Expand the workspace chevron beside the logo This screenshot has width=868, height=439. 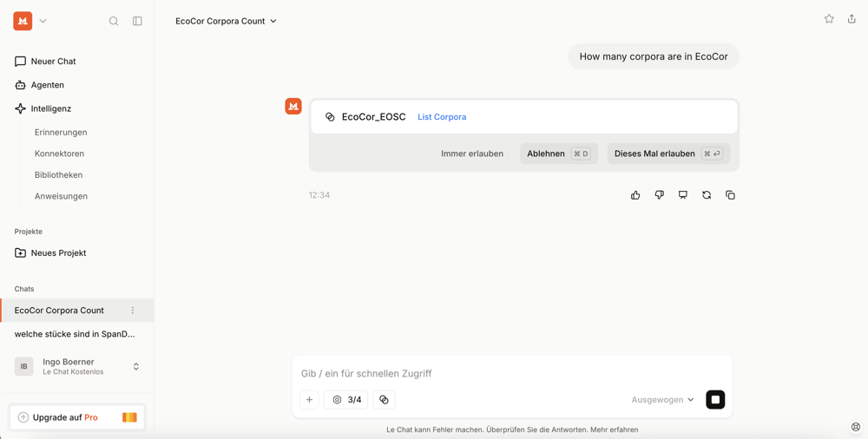coord(43,21)
